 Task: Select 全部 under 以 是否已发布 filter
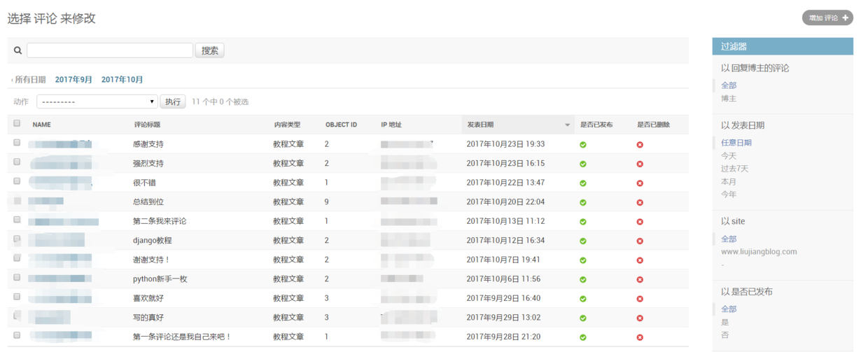[729, 309]
